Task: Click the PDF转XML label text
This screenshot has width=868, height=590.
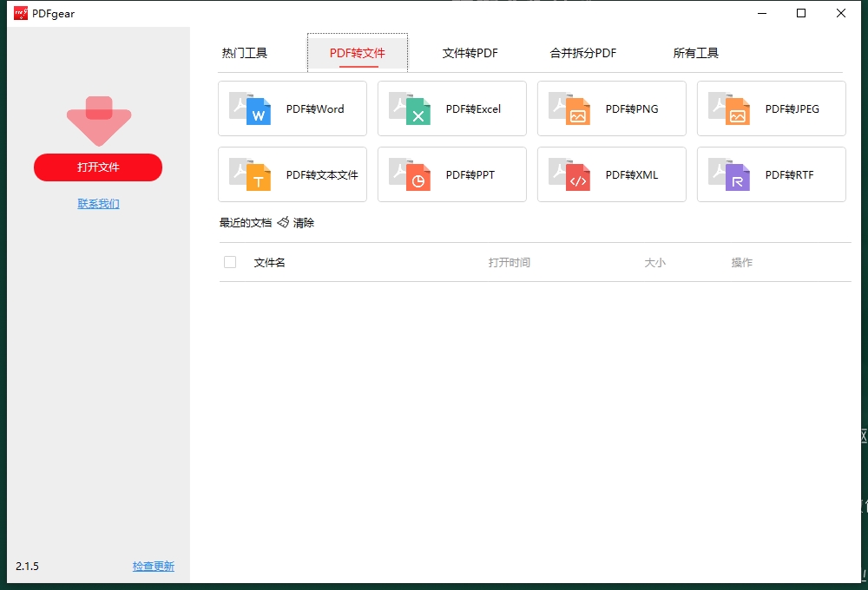Action: click(x=632, y=175)
